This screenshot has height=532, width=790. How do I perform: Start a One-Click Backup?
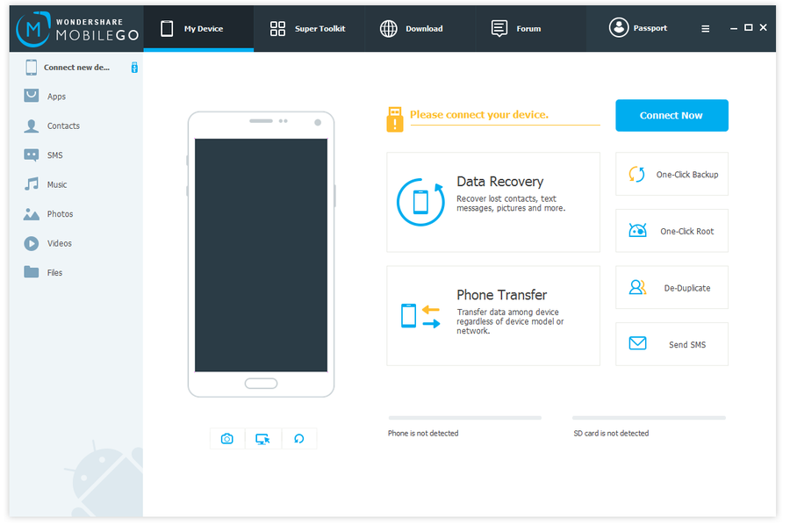671,174
